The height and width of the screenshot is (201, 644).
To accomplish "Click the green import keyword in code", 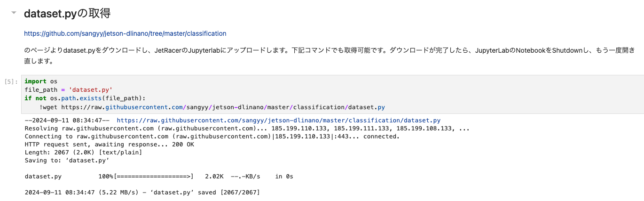I will pyautogui.click(x=35, y=81).
